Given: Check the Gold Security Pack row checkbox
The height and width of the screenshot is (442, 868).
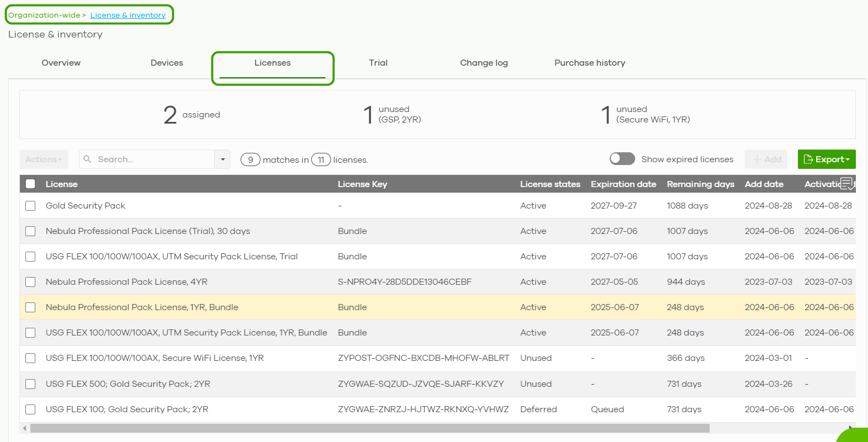Looking at the screenshot, I should point(30,206).
